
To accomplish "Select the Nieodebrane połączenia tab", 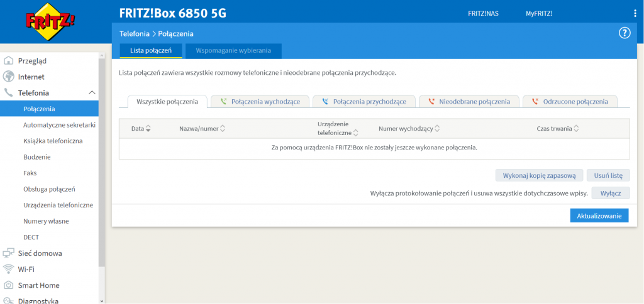I will click(x=469, y=101).
